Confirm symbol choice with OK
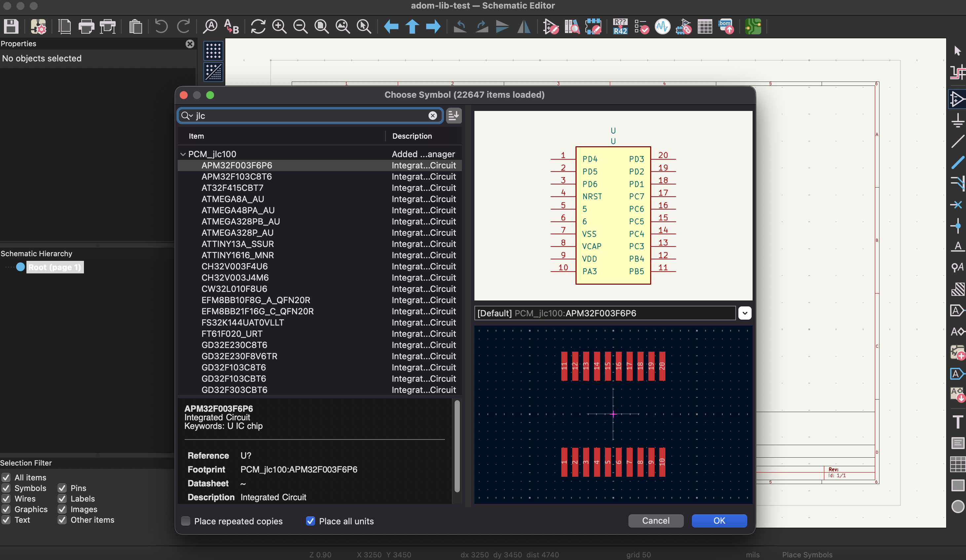This screenshot has height=560, width=966. pyautogui.click(x=719, y=521)
